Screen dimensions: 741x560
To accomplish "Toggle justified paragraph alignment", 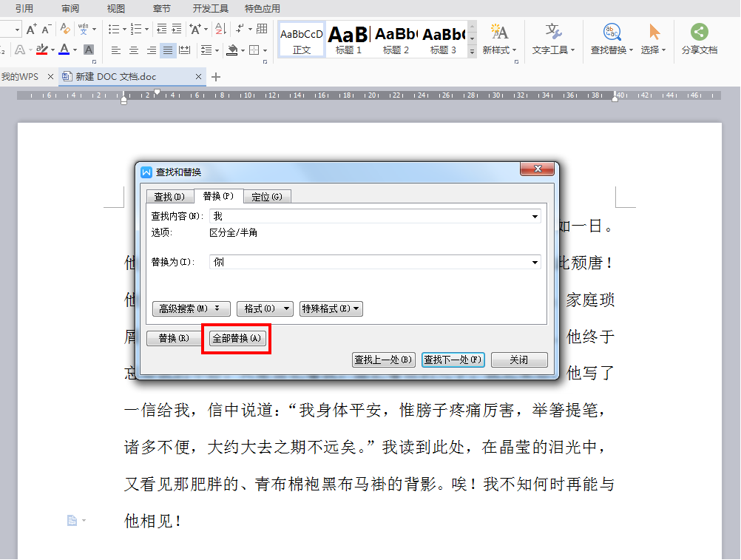I will (x=166, y=50).
